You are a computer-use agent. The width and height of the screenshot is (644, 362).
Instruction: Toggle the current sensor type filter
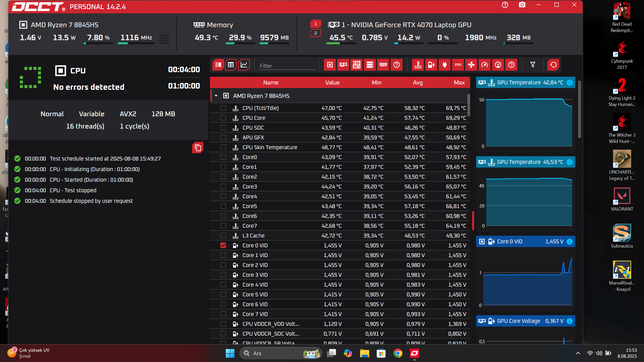click(x=458, y=65)
